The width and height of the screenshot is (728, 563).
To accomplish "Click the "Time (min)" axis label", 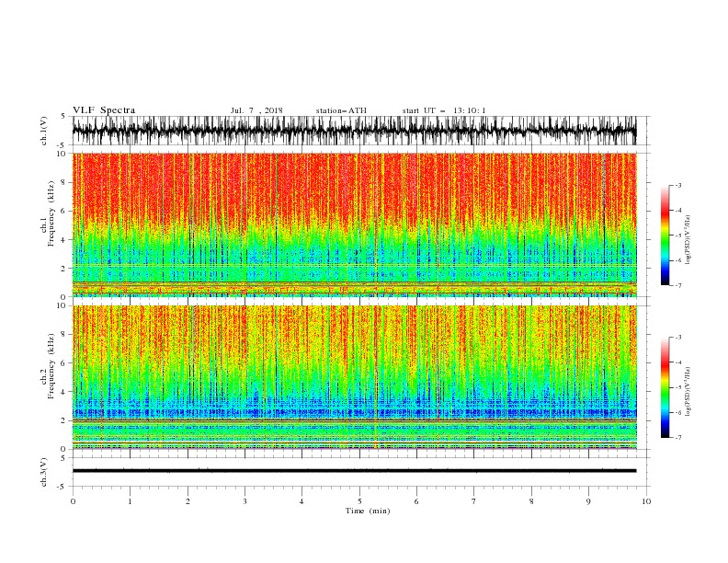I will 368,511.
